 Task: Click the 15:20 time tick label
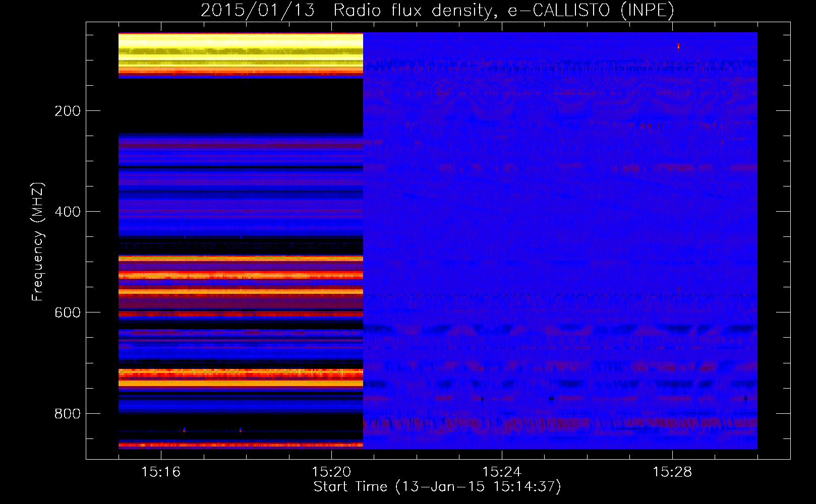[331, 472]
